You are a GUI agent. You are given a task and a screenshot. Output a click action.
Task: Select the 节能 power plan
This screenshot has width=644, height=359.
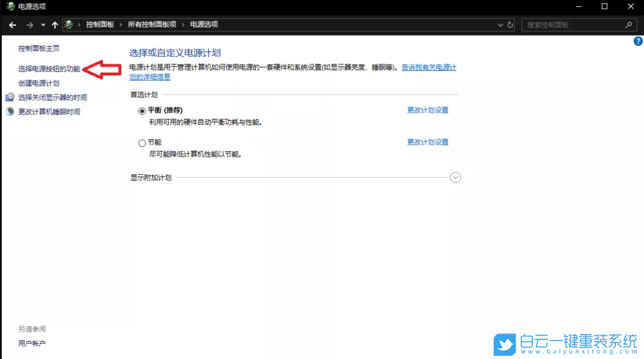(142, 143)
